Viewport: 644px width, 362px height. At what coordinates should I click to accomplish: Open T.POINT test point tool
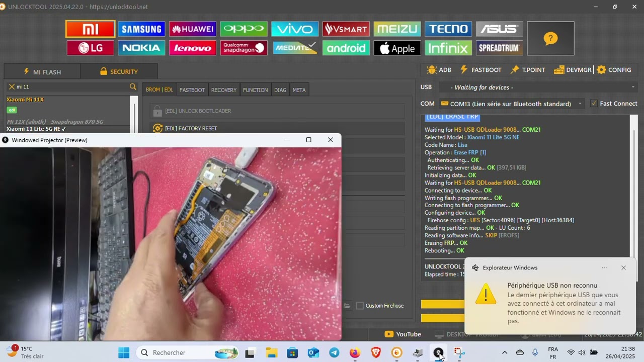tap(528, 70)
